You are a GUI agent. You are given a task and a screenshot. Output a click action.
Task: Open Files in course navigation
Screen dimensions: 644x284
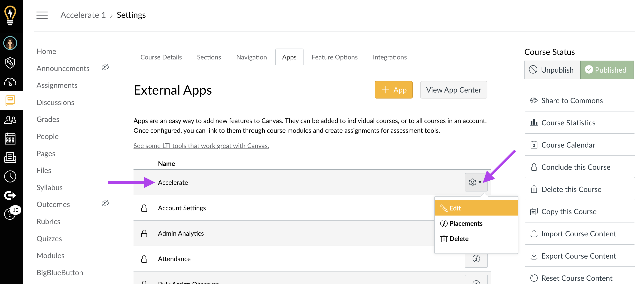point(44,170)
